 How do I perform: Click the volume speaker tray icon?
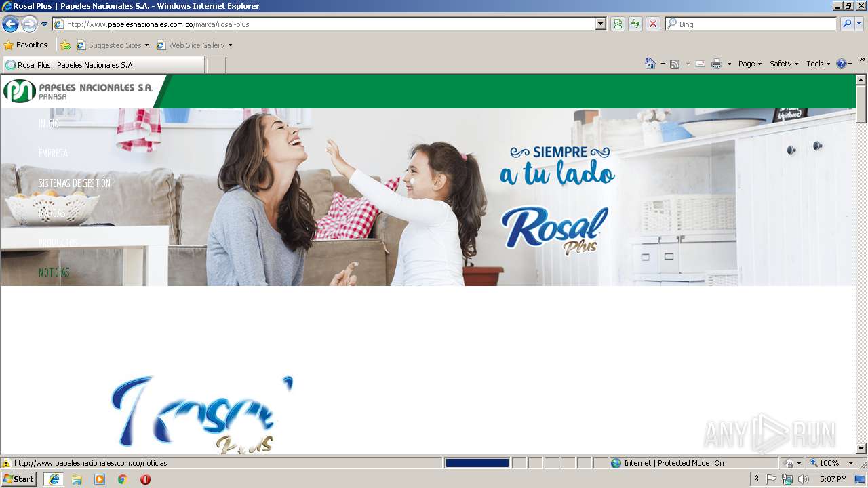tap(804, 479)
